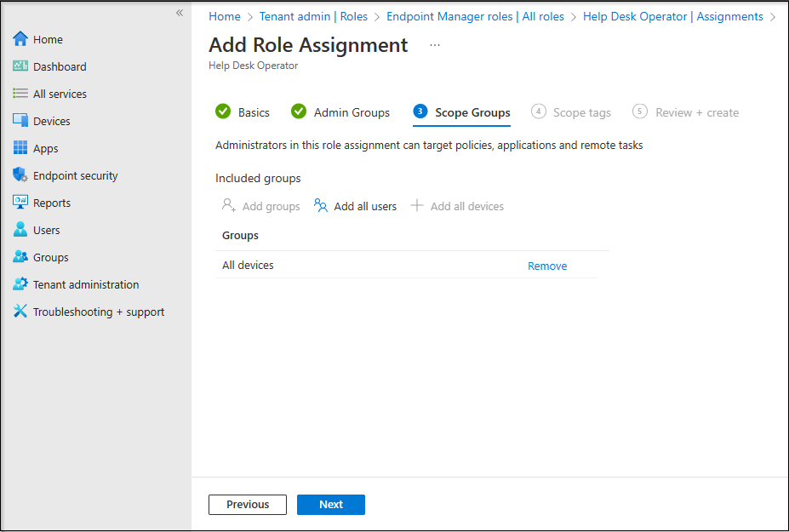
Task: Open Reports in the sidebar
Action: (x=51, y=203)
